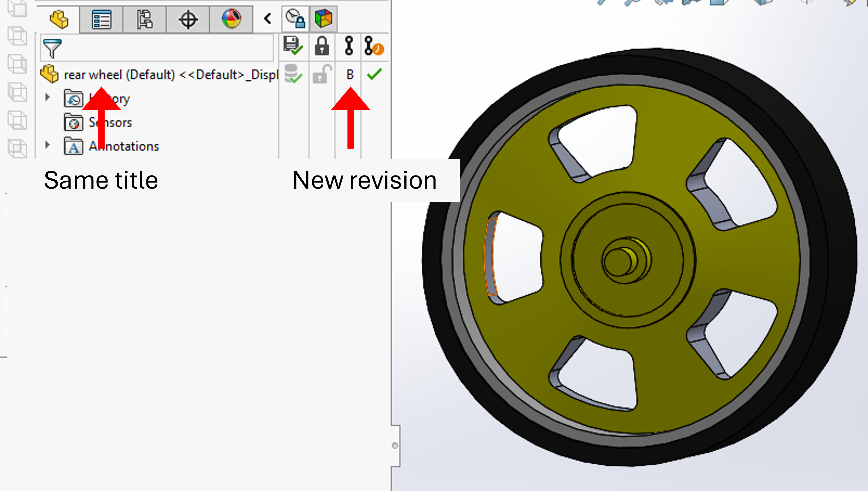Expand the Annotations folder
This screenshot has height=491, width=868.
(x=47, y=145)
